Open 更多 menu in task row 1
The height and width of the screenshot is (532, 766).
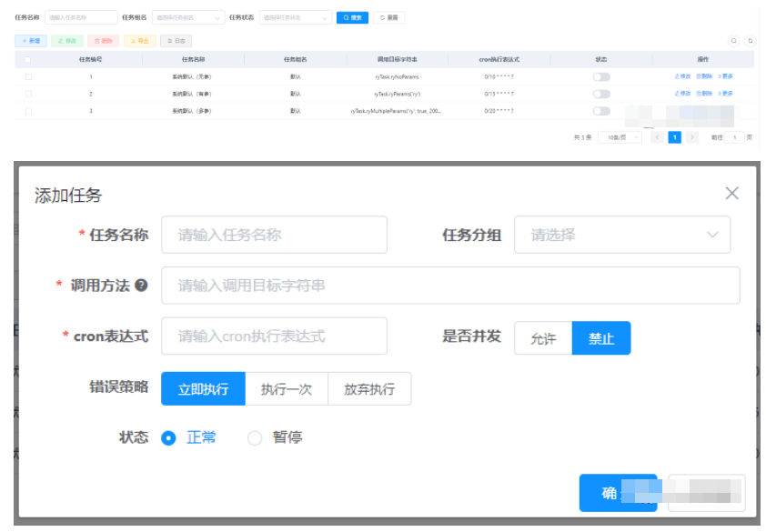point(725,76)
